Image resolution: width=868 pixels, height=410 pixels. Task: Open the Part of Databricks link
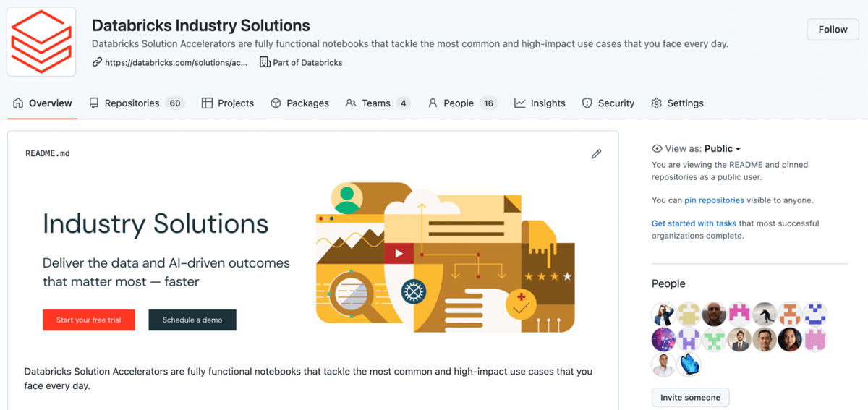click(307, 63)
